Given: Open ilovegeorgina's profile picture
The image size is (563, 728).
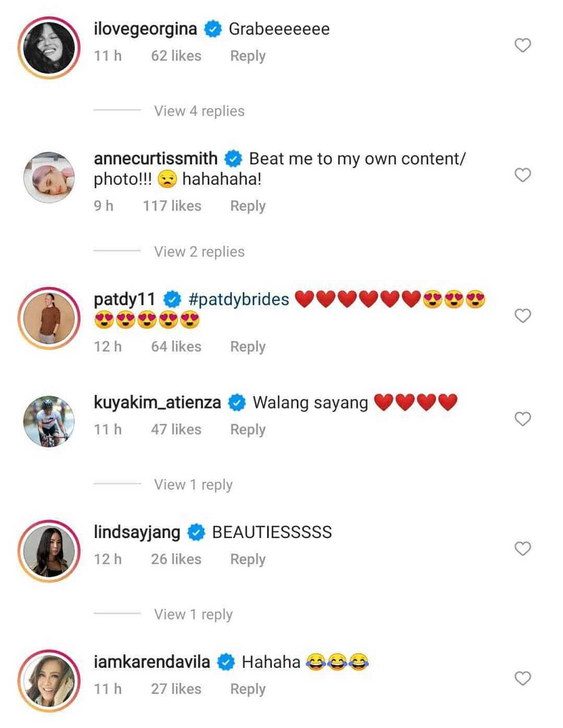Looking at the screenshot, I should click(49, 48).
